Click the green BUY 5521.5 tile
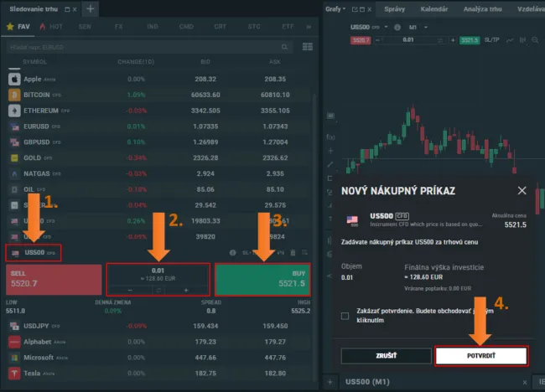This screenshot has height=392, width=545. [262, 280]
